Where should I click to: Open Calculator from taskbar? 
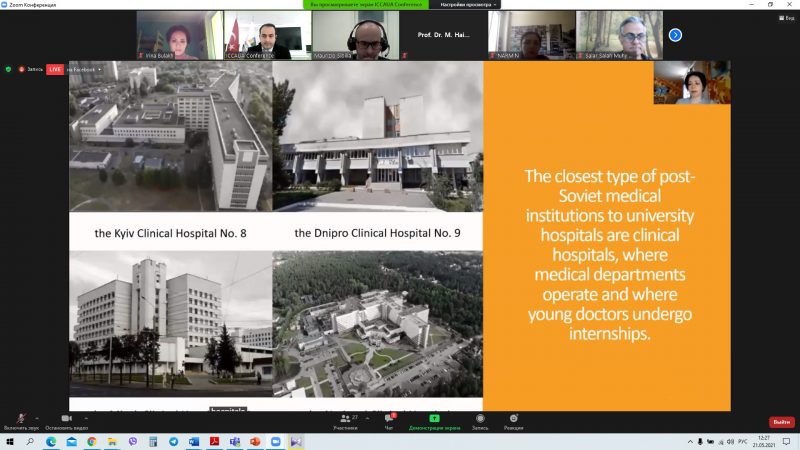click(x=153, y=441)
